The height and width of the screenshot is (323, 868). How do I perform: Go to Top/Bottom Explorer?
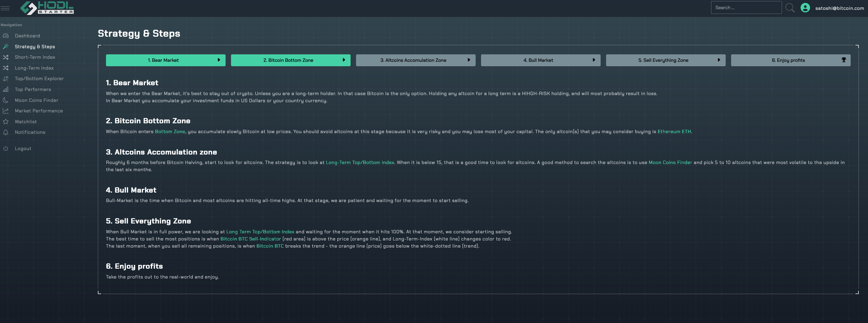pyautogui.click(x=39, y=78)
